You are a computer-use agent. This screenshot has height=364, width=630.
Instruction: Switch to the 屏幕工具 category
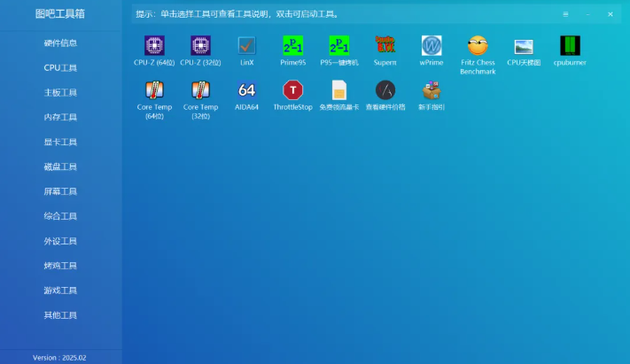(x=60, y=191)
